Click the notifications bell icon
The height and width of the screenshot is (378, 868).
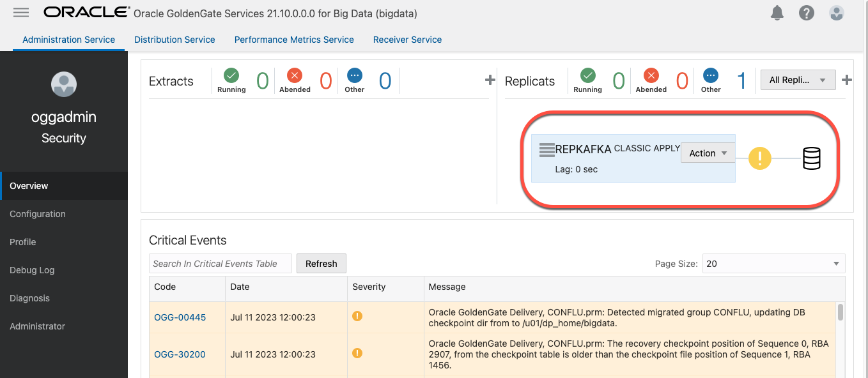pyautogui.click(x=777, y=13)
